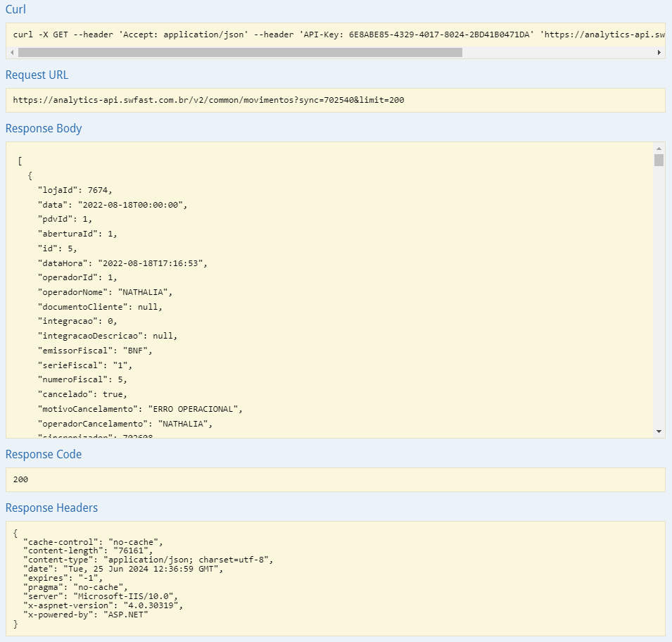Click the empty Curl scrollbar track right of thumb
Screen dimensions: 672x642
coord(556,53)
